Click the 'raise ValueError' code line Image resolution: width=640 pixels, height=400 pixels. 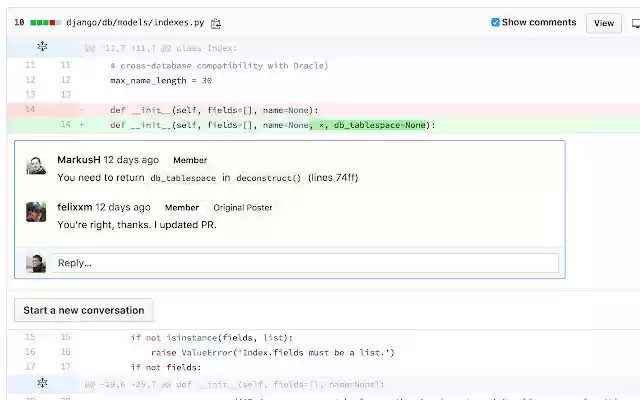coord(272,352)
